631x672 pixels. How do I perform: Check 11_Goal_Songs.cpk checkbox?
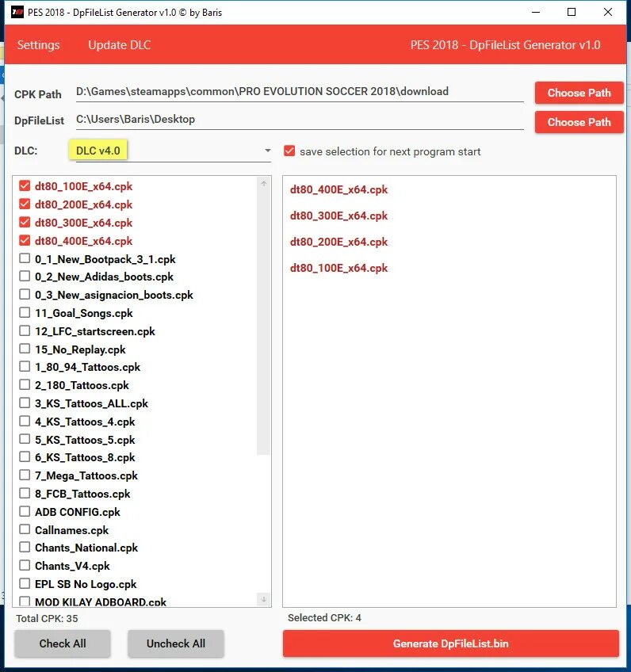tap(25, 312)
